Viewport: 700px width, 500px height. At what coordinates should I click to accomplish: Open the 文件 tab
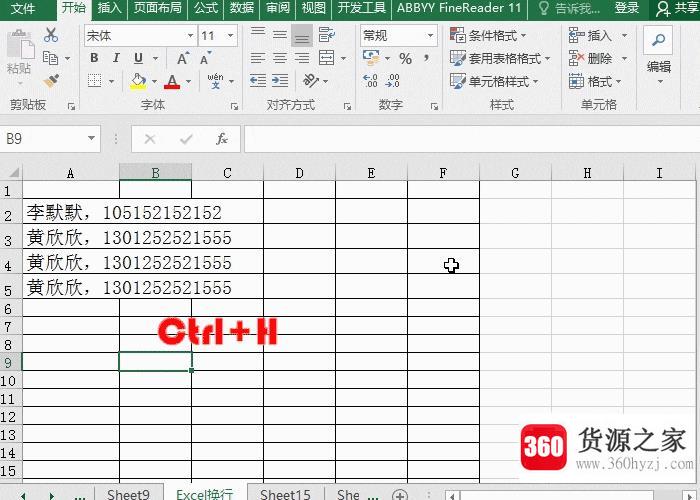pos(23,8)
